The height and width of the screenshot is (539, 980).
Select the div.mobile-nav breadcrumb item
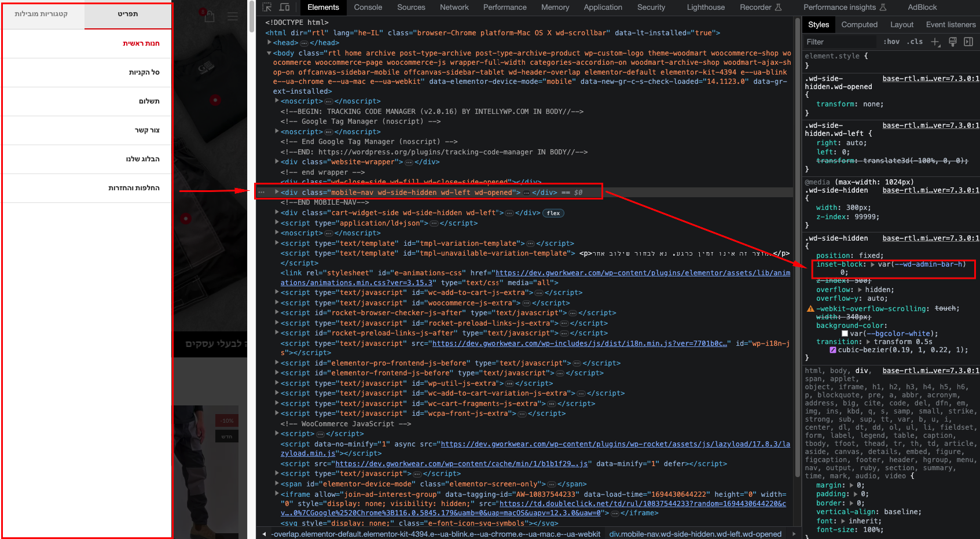[x=695, y=534]
